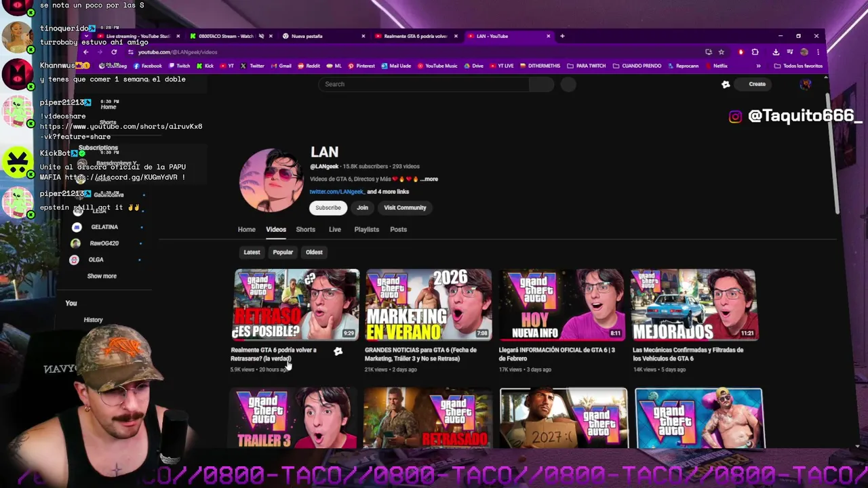
Task: Open the Netflix bookmark
Action: tap(716, 66)
